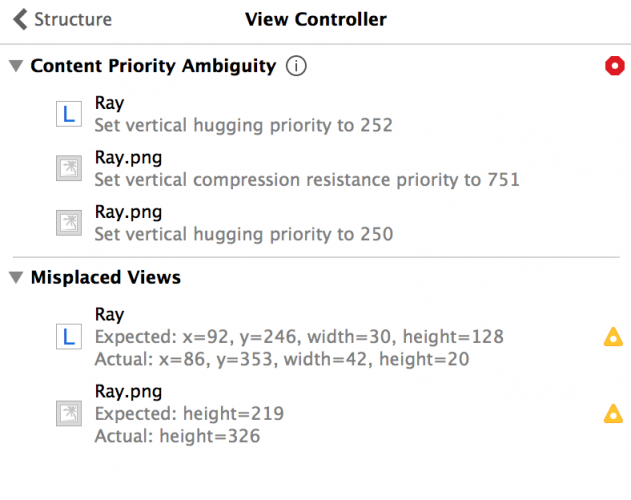Image resolution: width=631 pixels, height=500 pixels.
Task: Click yellow warning triangle for misplaced Ray label
Action: (x=613, y=338)
